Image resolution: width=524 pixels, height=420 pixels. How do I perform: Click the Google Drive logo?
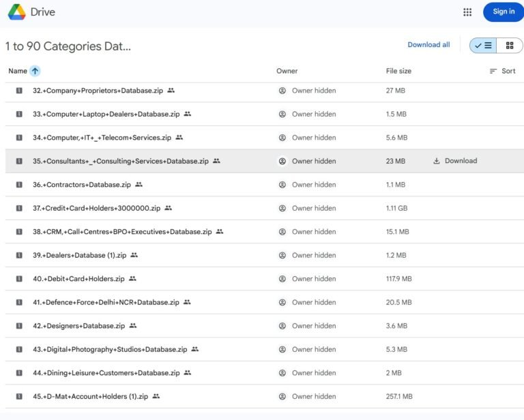point(16,12)
